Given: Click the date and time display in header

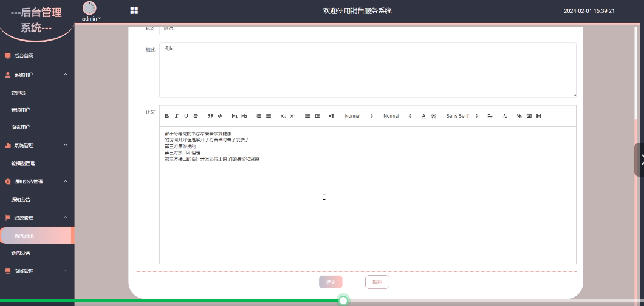Looking at the screenshot, I should pyautogui.click(x=589, y=11).
